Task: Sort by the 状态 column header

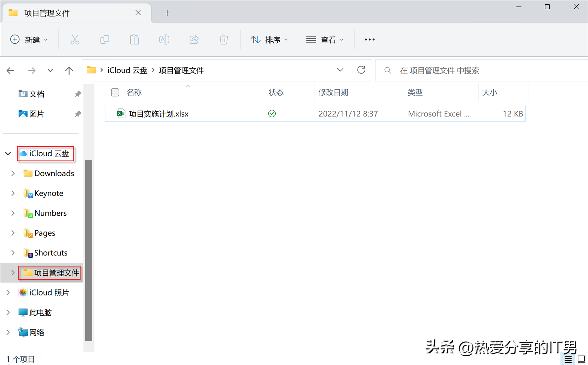Action: point(276,92)
